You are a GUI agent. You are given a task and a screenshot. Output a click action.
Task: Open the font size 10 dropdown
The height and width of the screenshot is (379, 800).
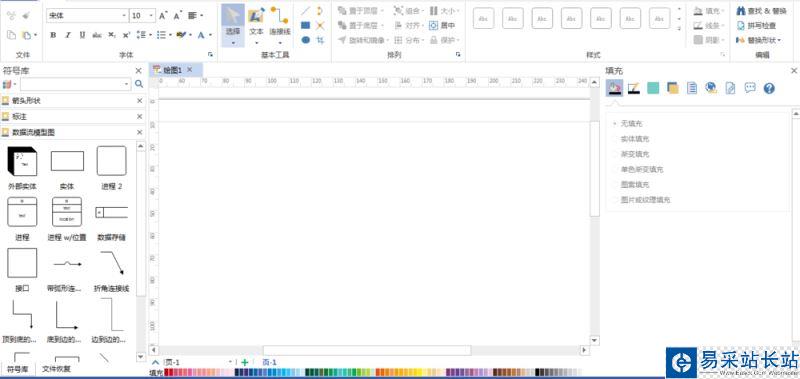[x=151, y=16]
